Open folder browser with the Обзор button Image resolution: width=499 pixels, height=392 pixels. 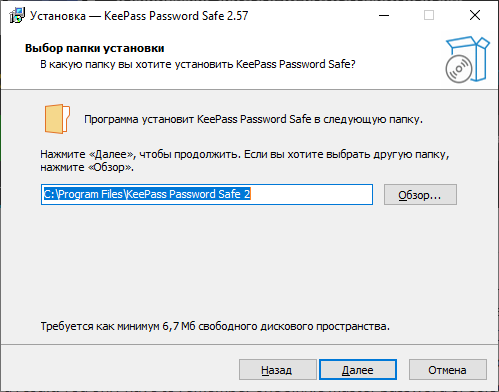420,195
